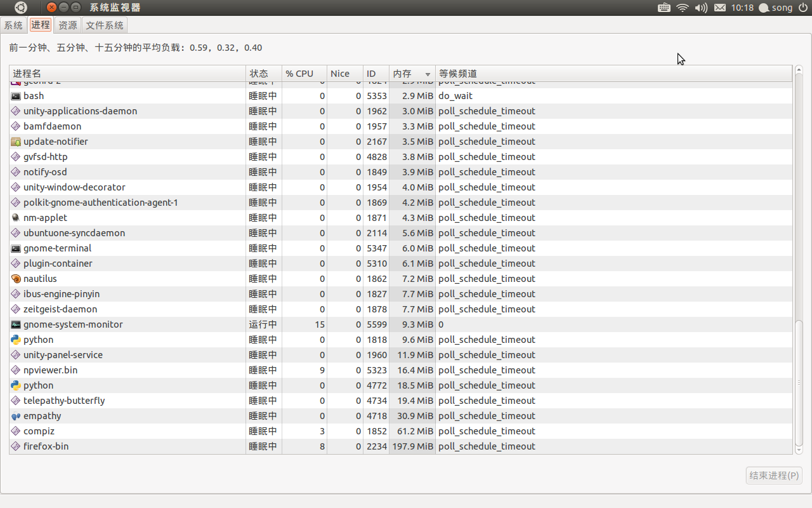Image resolution: width=812 pixels, height=508 pixels.
Task: Select the ibus-engine-pinyin process name
Action: coord(62,294)
